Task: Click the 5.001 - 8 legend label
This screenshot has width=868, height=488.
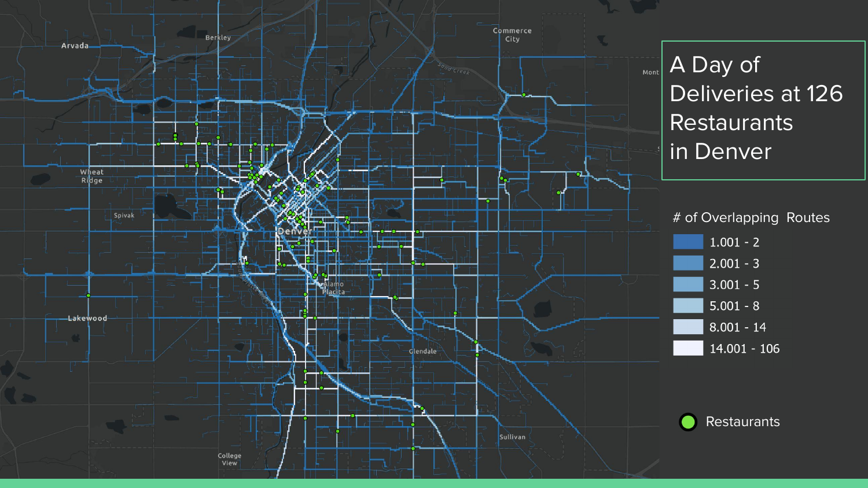Action: tap(733, 305)
